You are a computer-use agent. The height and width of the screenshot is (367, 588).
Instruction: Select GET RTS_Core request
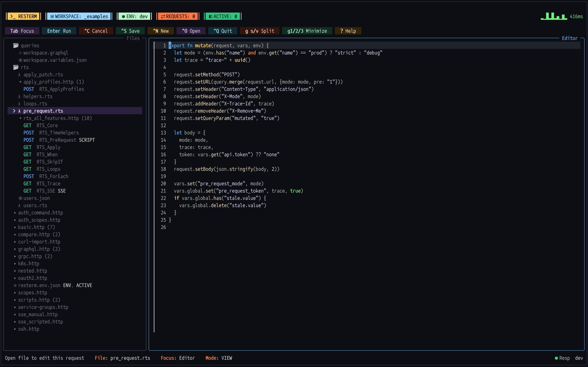pyautogui.click(x=40, y=126)
